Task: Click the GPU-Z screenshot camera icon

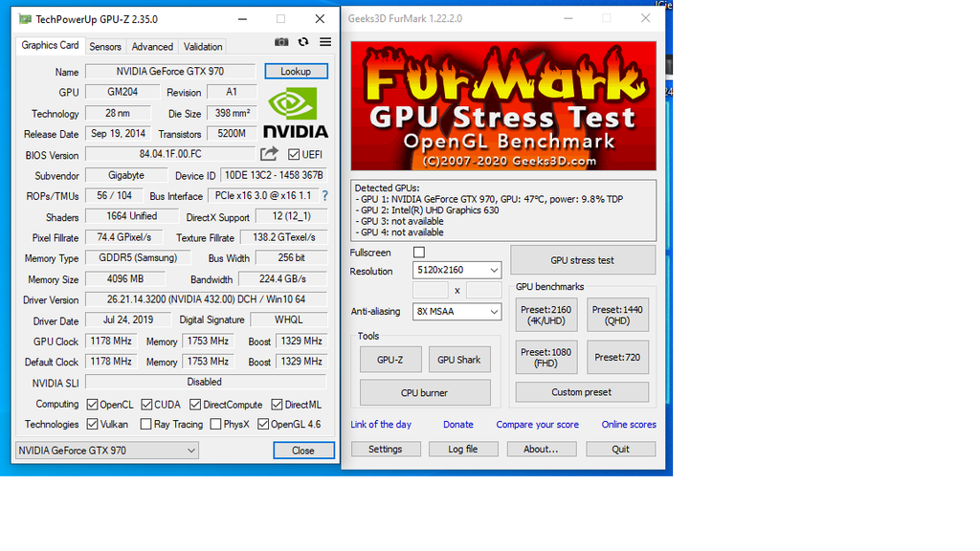Action: (x=281, y=42)
